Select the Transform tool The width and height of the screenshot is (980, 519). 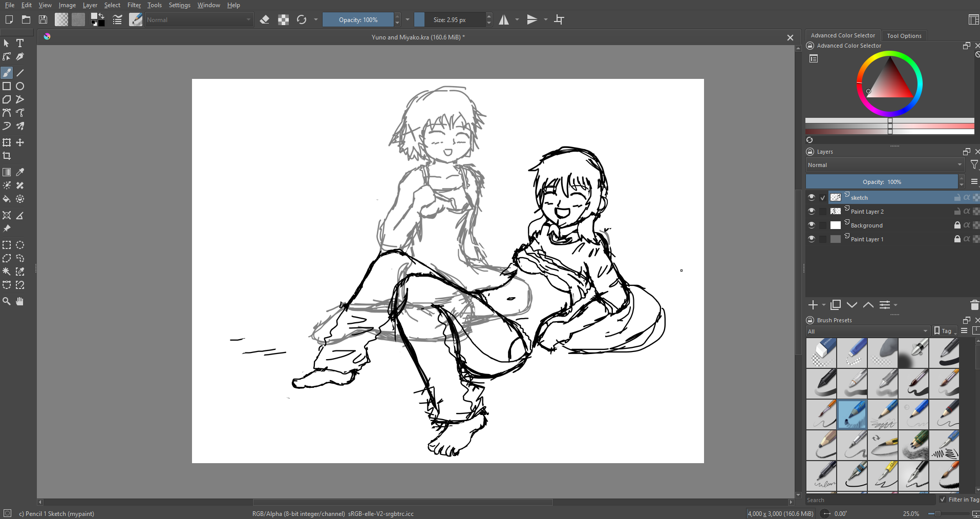coord(7,142)
